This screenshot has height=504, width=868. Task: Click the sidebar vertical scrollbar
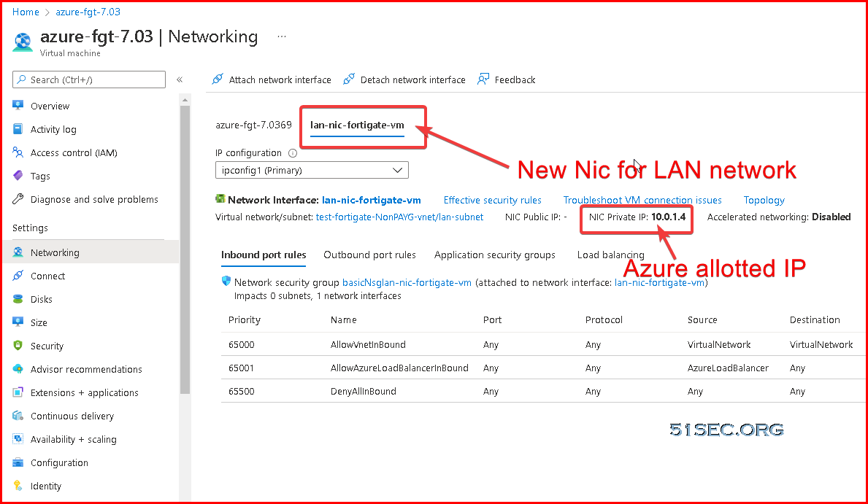pyautogui.click(x=185, y=249)
